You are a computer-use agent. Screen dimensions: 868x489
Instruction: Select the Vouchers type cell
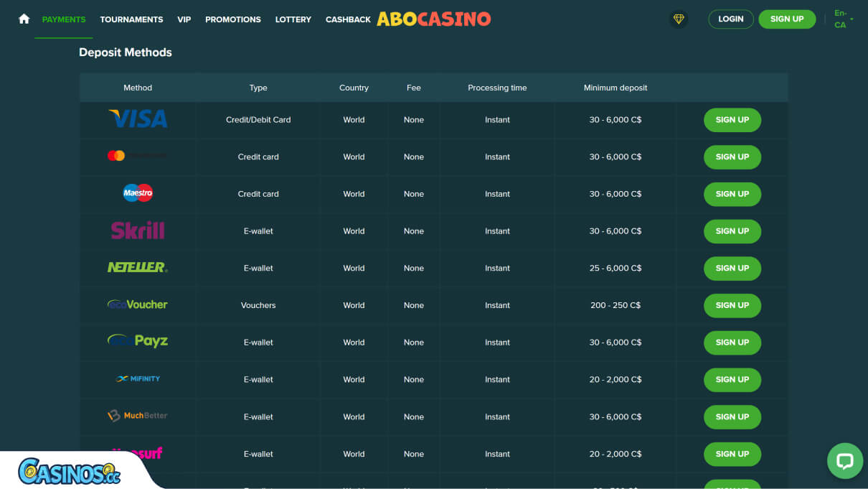coord(258,305)
